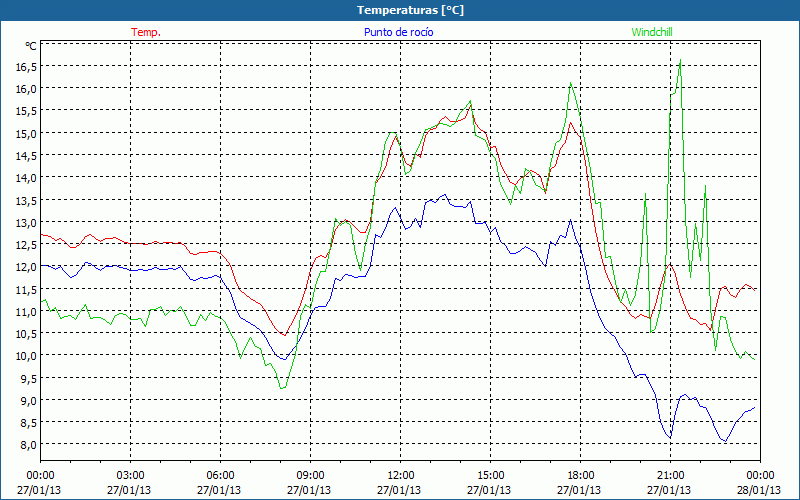The width and height of the screenshot is (800, 500).
Task: Click the °C unit label on axis
Action: (31, 46)
